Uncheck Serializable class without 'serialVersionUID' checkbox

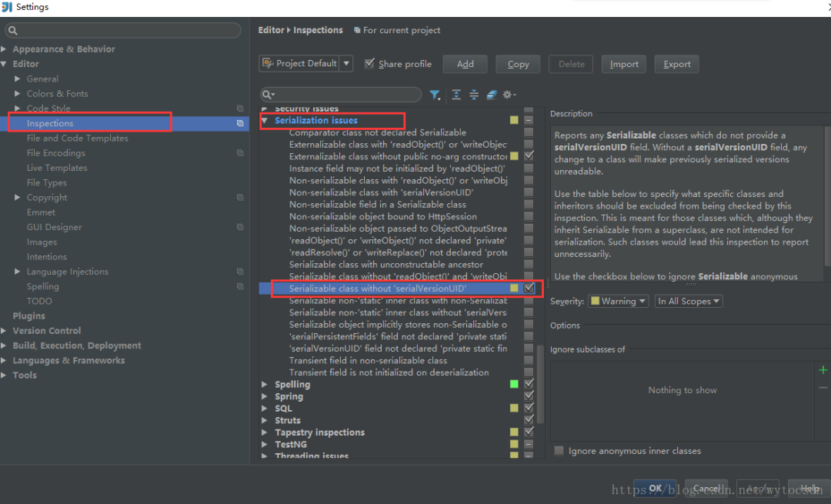click(x=529, y=288)
